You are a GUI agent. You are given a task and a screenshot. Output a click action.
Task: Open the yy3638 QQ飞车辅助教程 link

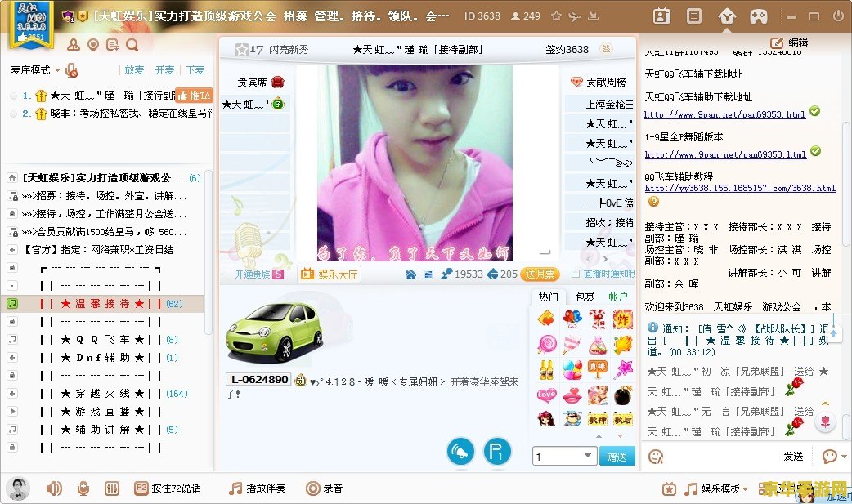(739, 188)
